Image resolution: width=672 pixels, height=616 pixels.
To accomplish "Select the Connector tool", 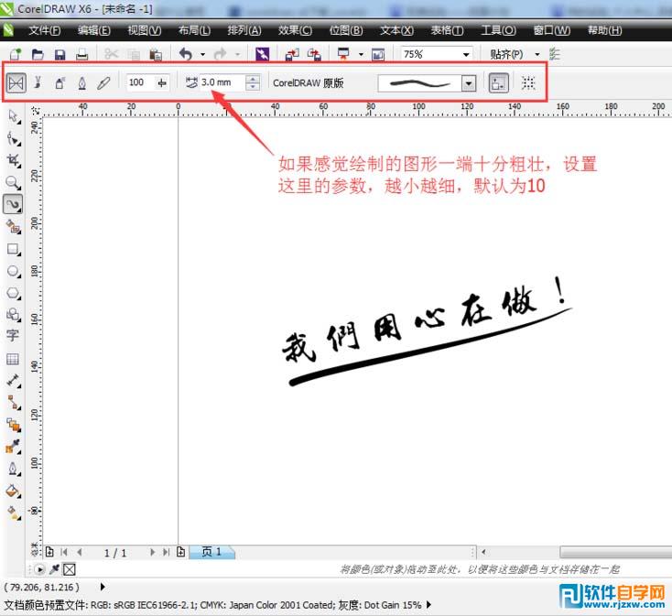I will click(x=14, y=403).
